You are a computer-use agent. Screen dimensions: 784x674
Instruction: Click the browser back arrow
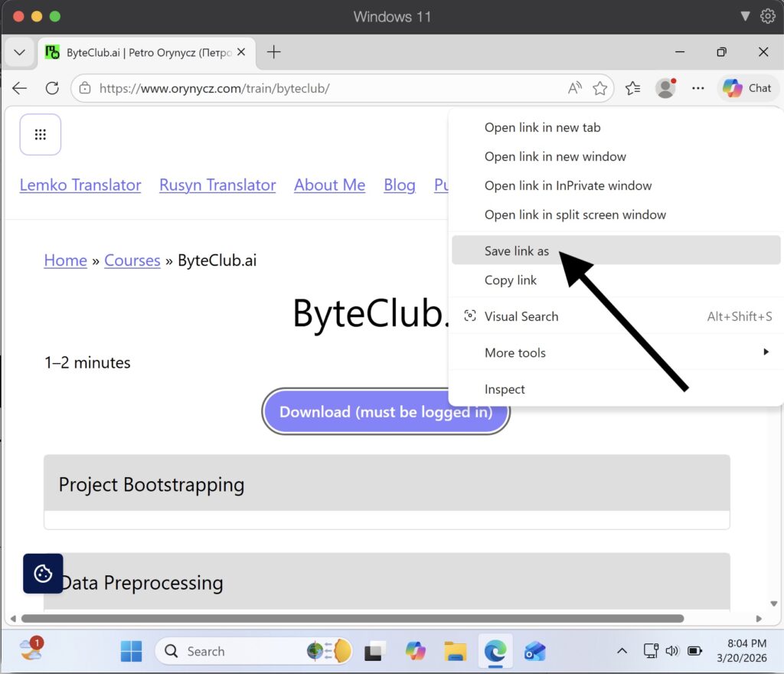[x=20, y=88]
